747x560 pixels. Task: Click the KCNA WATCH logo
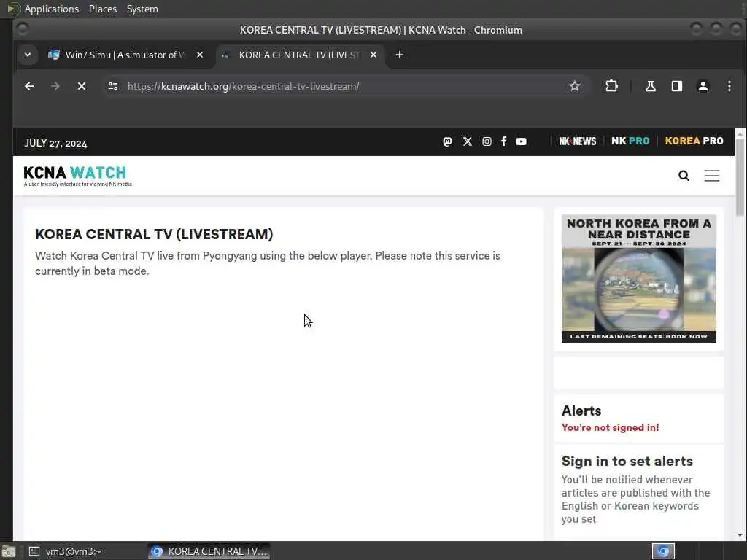point(77,176)
